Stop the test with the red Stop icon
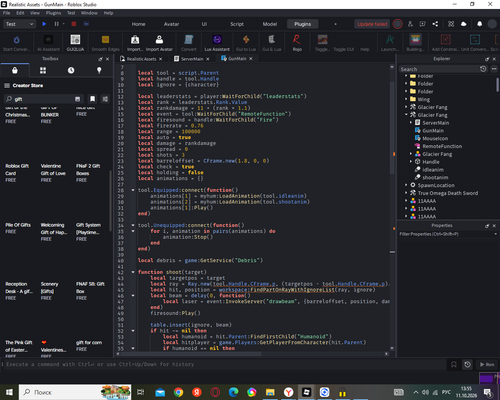The width and height of the screenshot is (500, 400). 74,24
